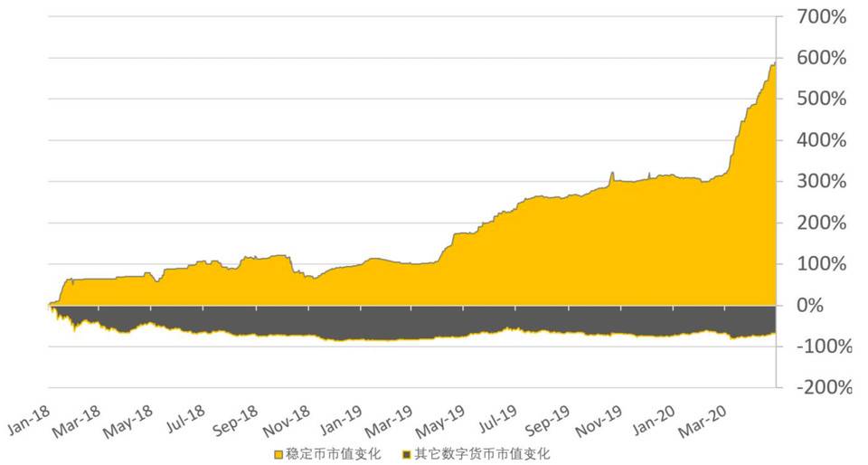Screen dimensions: 868x465
Task: Click the 600% y-axis label
Action: pyautogui.click(x=820, y=58)
